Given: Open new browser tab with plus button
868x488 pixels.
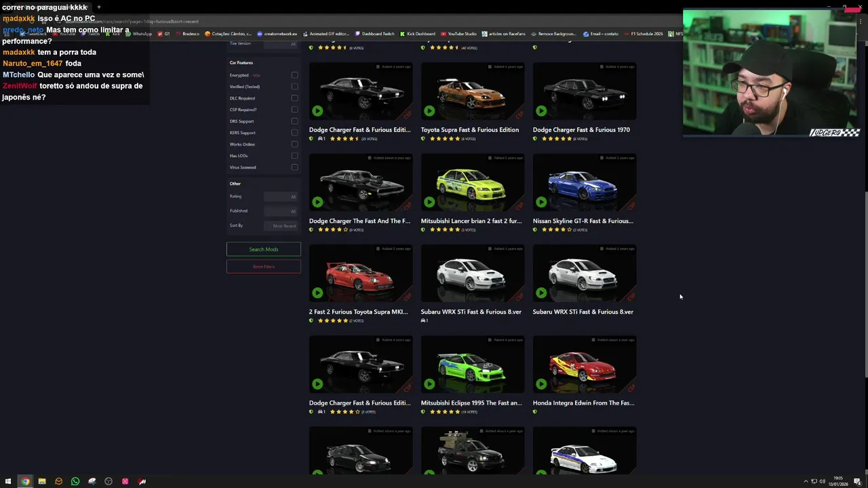Looking at the screenshot, I should [98, 7].
